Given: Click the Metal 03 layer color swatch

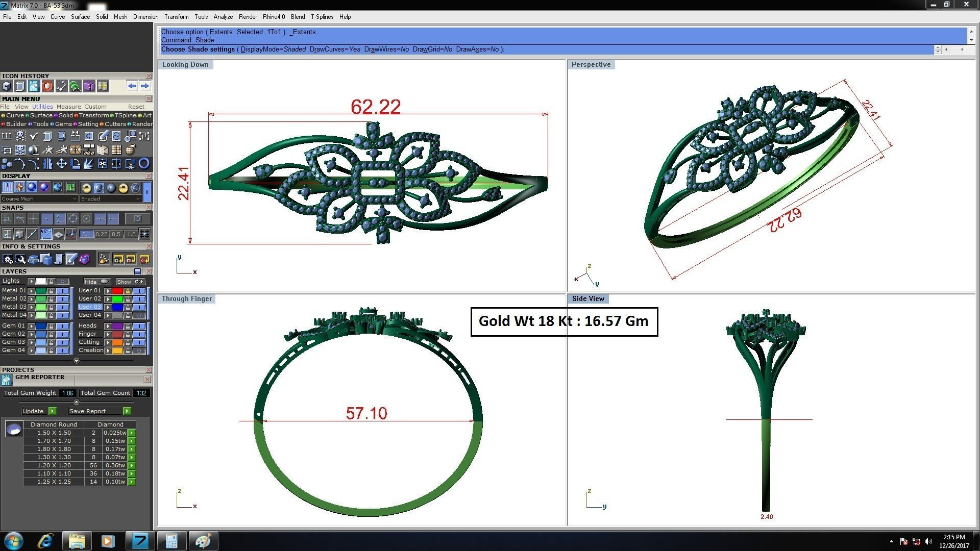Looking at the screenshot, I should tap(41, 307).
